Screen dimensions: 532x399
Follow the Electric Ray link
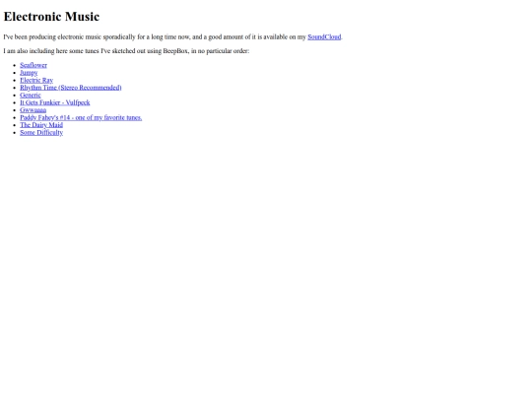point(36,80)
